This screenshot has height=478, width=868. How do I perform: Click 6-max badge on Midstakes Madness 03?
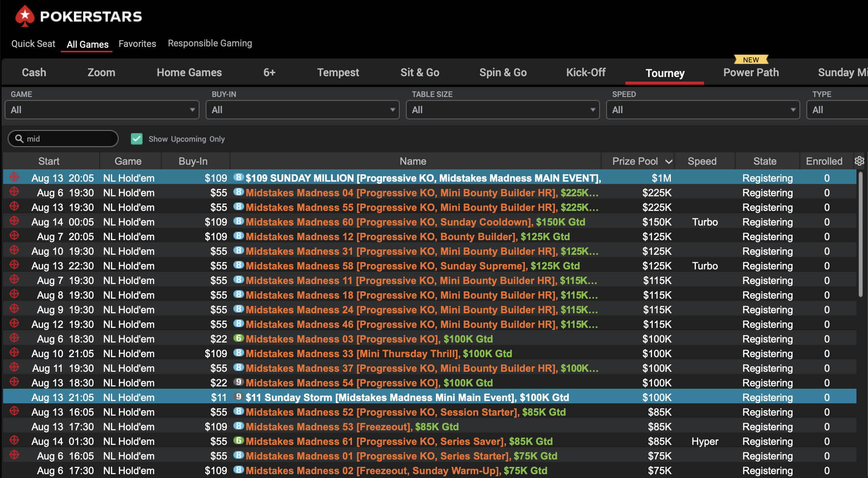(239, 338)
